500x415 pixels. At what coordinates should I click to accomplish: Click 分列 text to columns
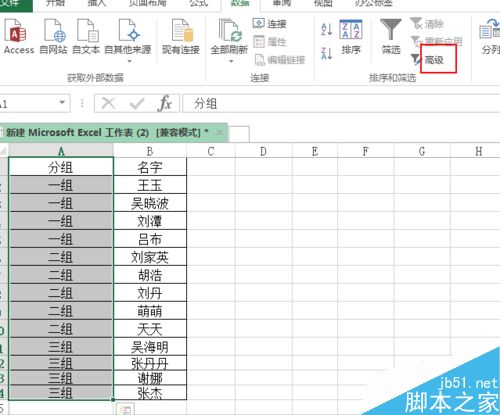coord(490,37)
